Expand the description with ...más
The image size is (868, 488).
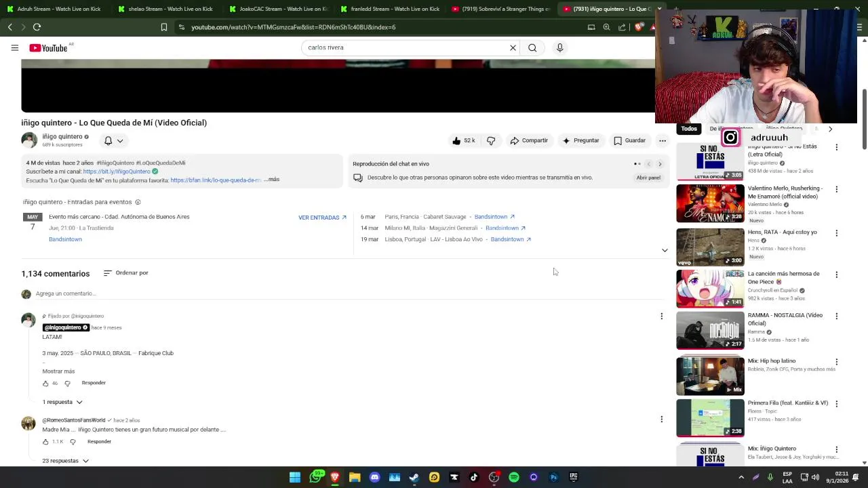(x=271, y=180)
